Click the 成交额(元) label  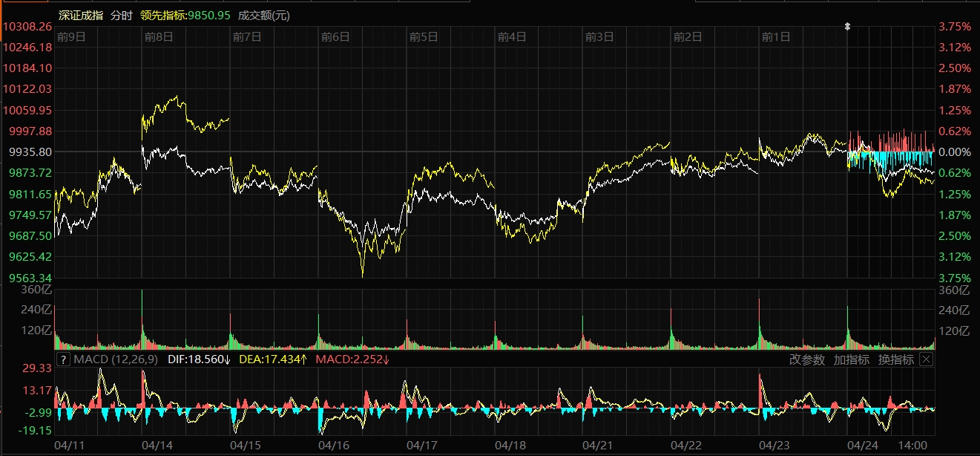(x=264, y=15)
